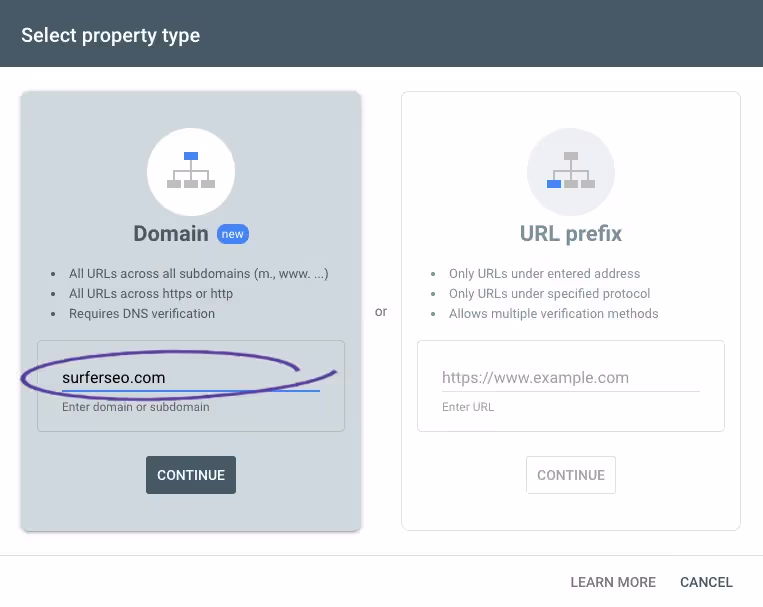Cancel the property type dialog
Viewport: 763px width, 607px height.
point(706,582)
